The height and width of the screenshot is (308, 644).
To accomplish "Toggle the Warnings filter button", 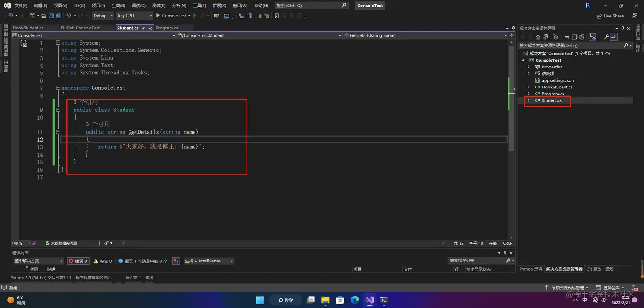I will 103,261.
